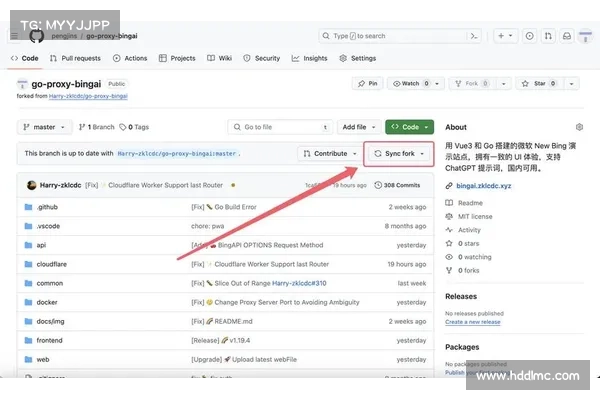View the 0 Tags link
Image resolution: width=600 pixels, height=400 pixels.
(134, 127)
